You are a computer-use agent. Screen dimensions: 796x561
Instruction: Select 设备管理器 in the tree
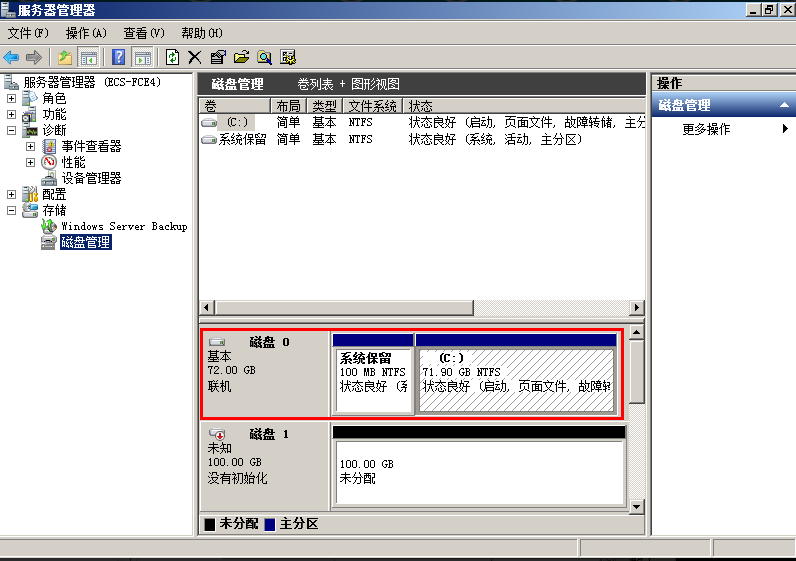[x=91, y=178]
